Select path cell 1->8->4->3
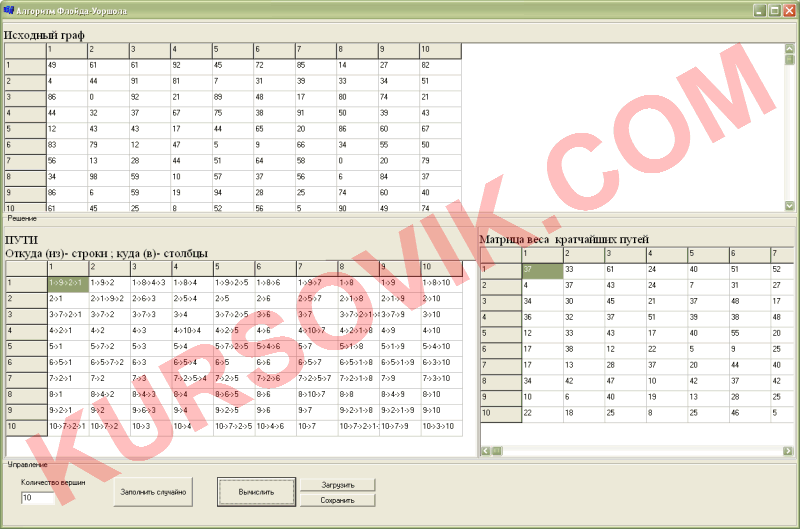The width and height of the screenshot is (800, 529). click(152, 284)
